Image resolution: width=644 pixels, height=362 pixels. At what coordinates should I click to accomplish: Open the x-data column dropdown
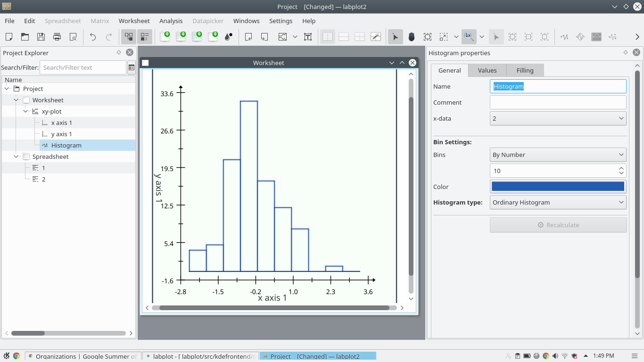558,118
